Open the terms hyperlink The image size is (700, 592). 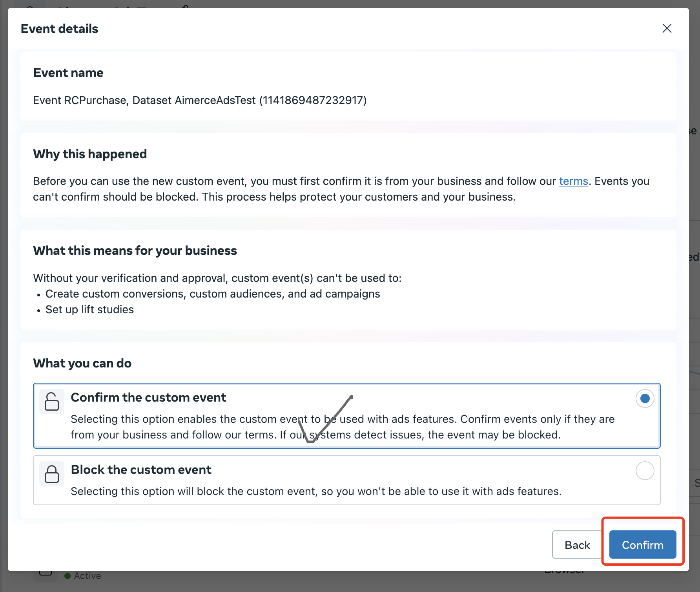(573, 181)
